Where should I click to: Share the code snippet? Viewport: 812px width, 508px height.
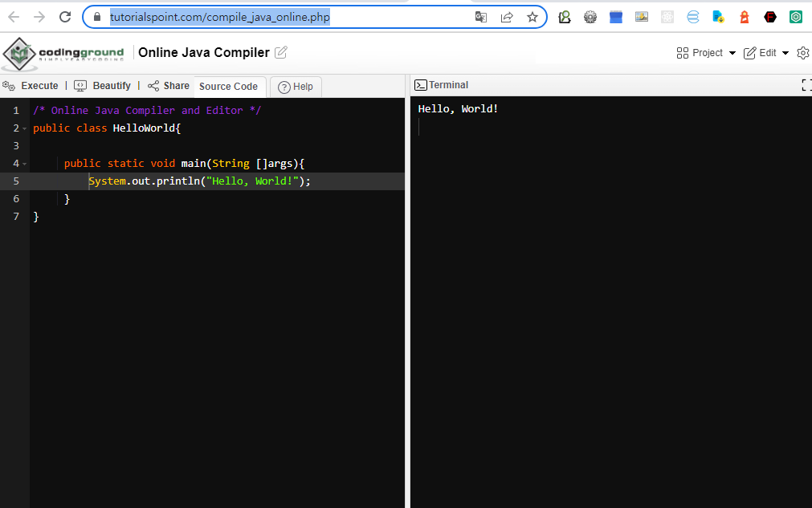pos(169,86)
